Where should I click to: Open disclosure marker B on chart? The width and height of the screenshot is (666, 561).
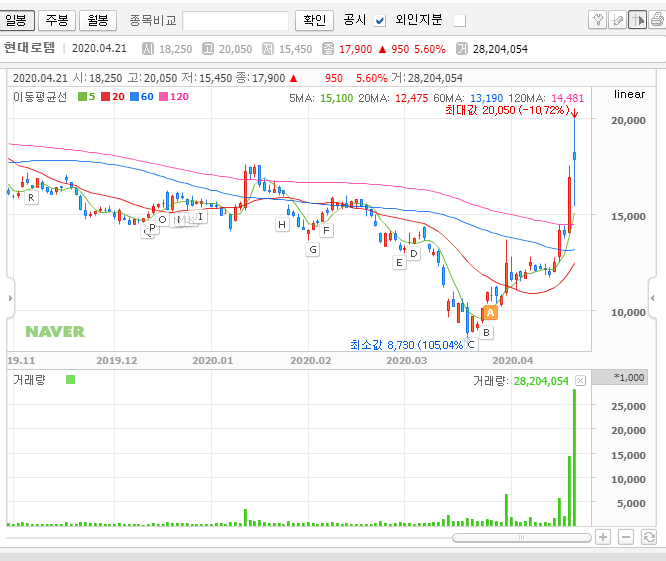(486, 333)
